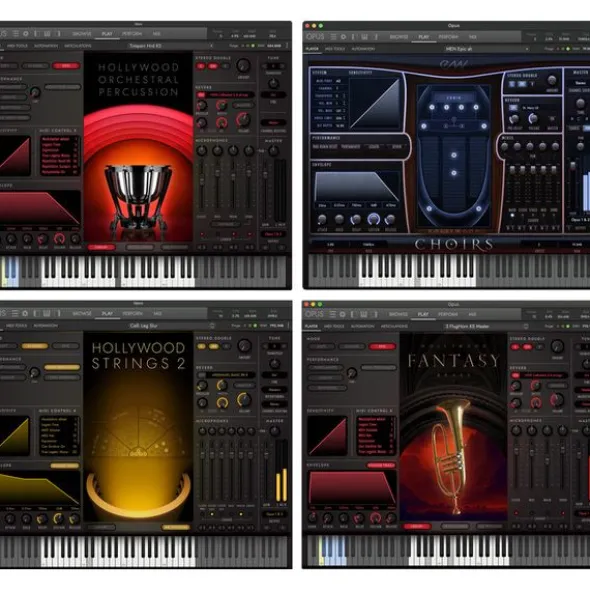The width and height of the screenshot is (590, 591).
Task: Open settings gear in Fantasy Brass window
Action: pyautogui.click(x=342, y=314)
